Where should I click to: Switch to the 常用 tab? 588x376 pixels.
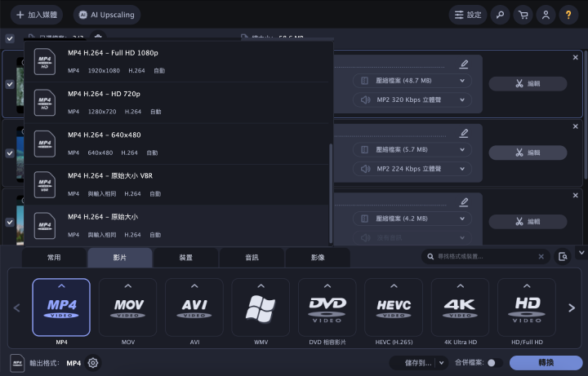pos(54,257)
